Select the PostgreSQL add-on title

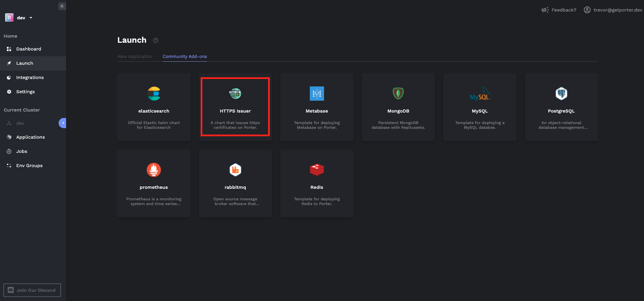click(x=561, y=111)
